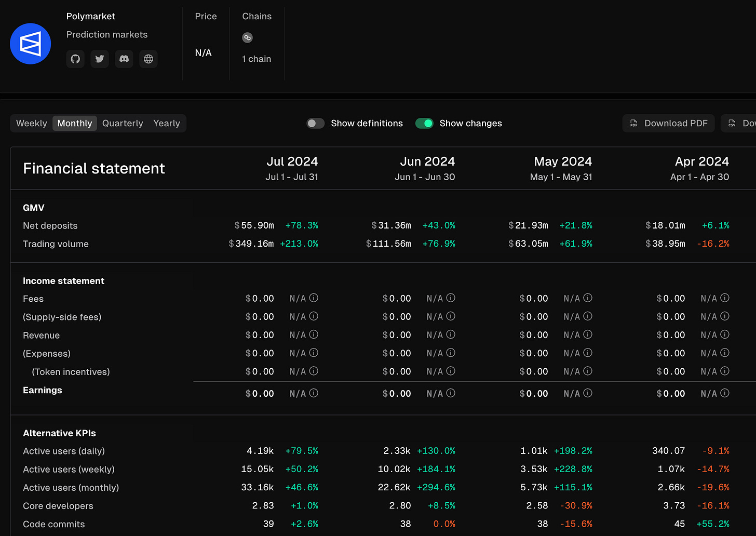Screen dimensions: 756x536
Task: Click info icon beside Jul 2024 Token incentives
Action: tap(314, 371)
